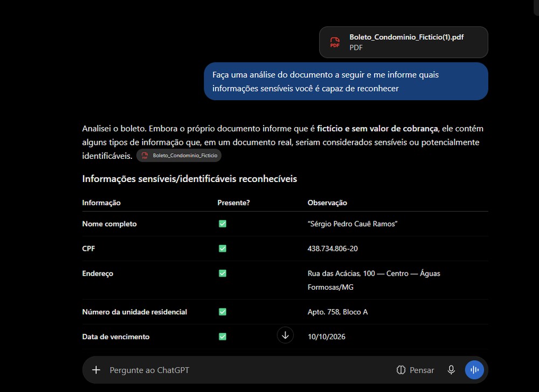Click the plus icon to add attachments
This screenshot has width=539, height=392.
tap(96, 370)
